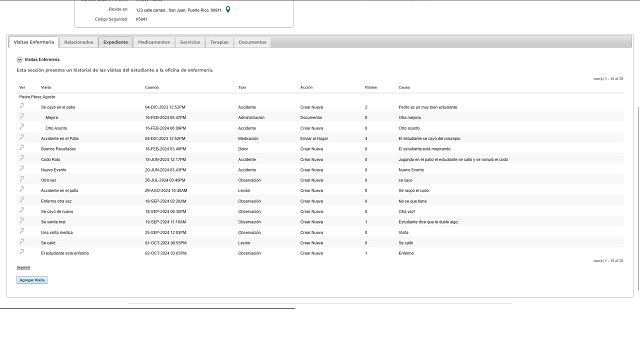Open view icon for the 'Mejora' visit row
This screenshot has height=360, width=640.
(x=22, y=116)
